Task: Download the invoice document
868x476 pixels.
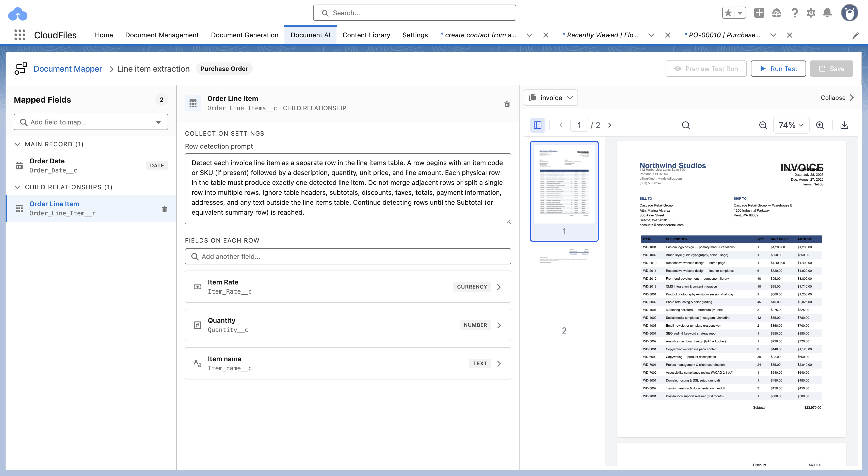Action: click(x=844, y=125)
